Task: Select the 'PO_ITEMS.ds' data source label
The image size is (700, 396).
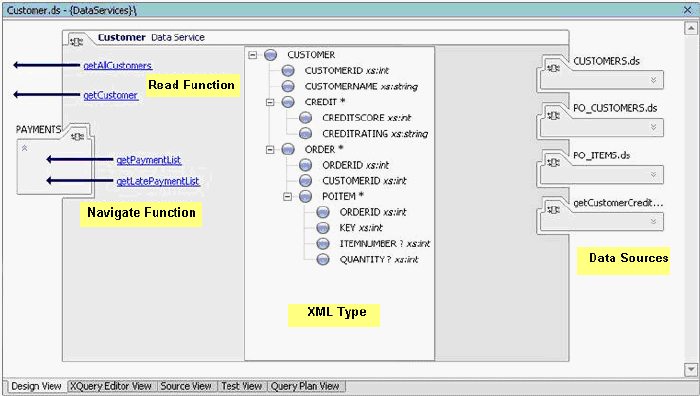Action: pos(601,155)
